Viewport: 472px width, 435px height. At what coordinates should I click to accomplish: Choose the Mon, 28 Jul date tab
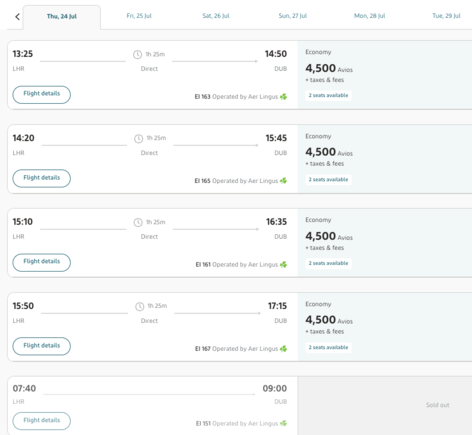coord(369,16)
